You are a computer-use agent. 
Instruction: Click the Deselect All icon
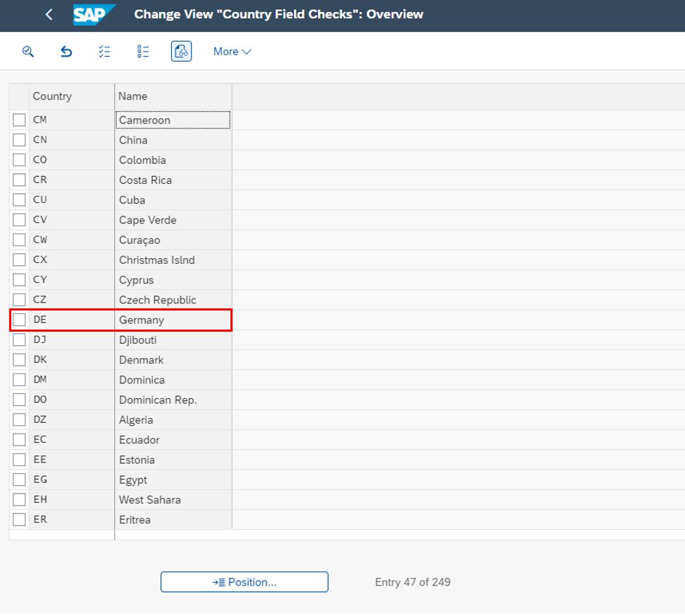143,52
